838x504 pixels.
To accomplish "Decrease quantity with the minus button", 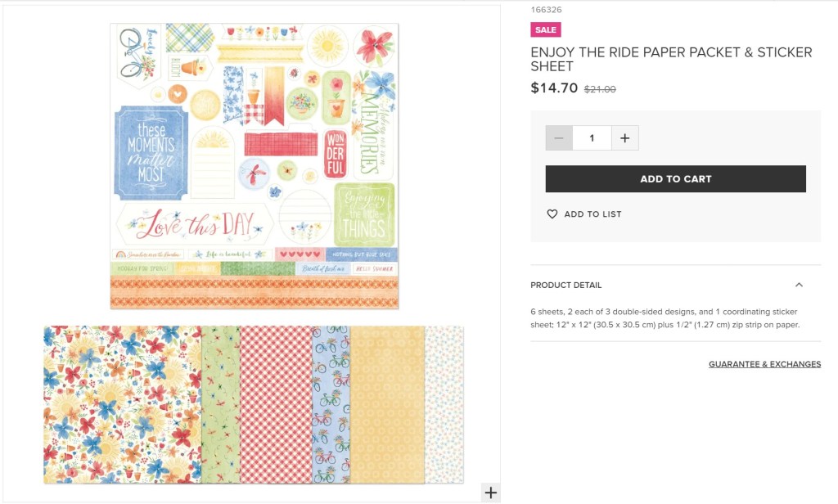I will 559,138.
